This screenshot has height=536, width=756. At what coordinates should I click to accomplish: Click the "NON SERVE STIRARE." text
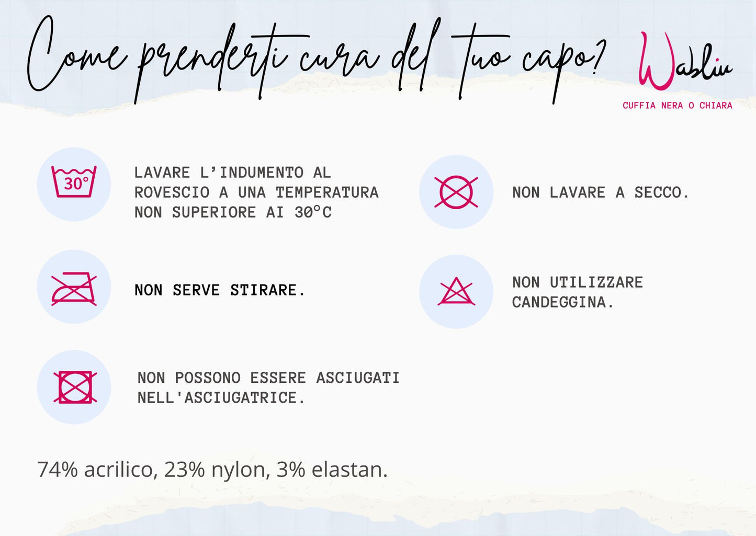coord(220,290)
